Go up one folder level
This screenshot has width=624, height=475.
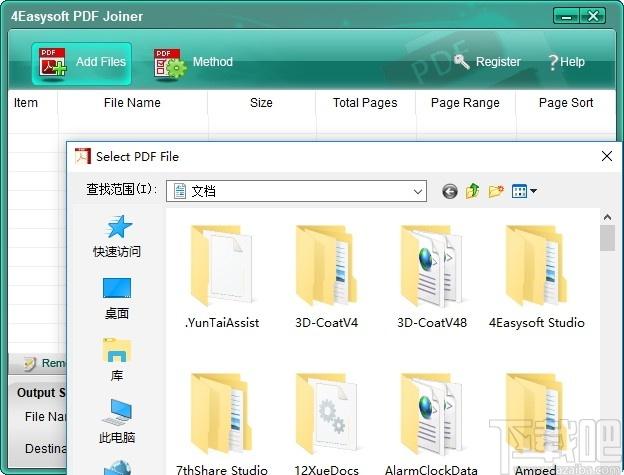coord(473,191)
